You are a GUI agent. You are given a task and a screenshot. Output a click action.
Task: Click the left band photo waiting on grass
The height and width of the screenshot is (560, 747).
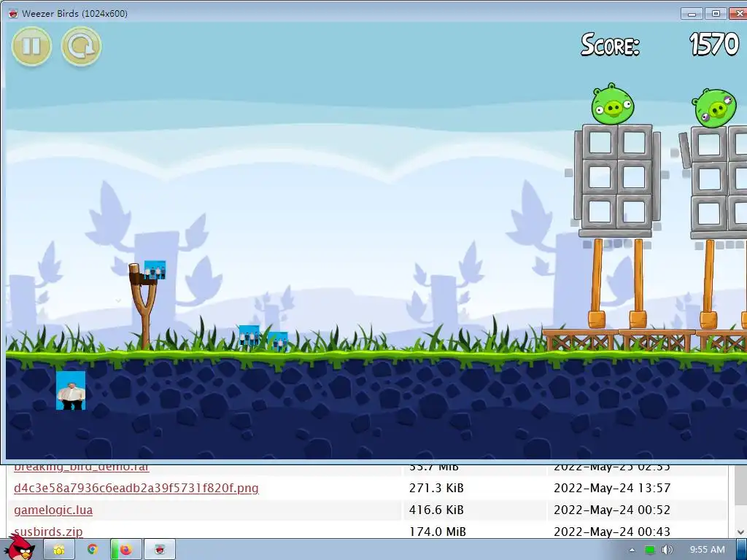coord(249,335)
